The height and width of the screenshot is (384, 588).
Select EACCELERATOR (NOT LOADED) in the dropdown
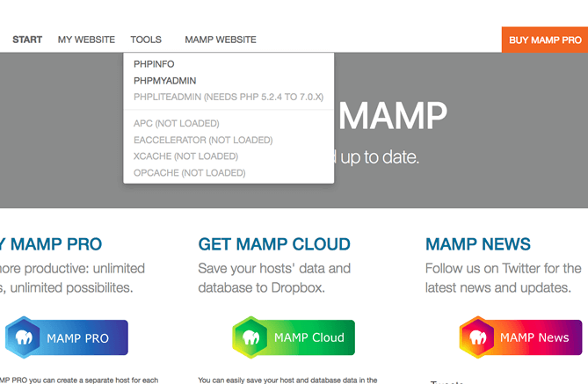[203, 140]
